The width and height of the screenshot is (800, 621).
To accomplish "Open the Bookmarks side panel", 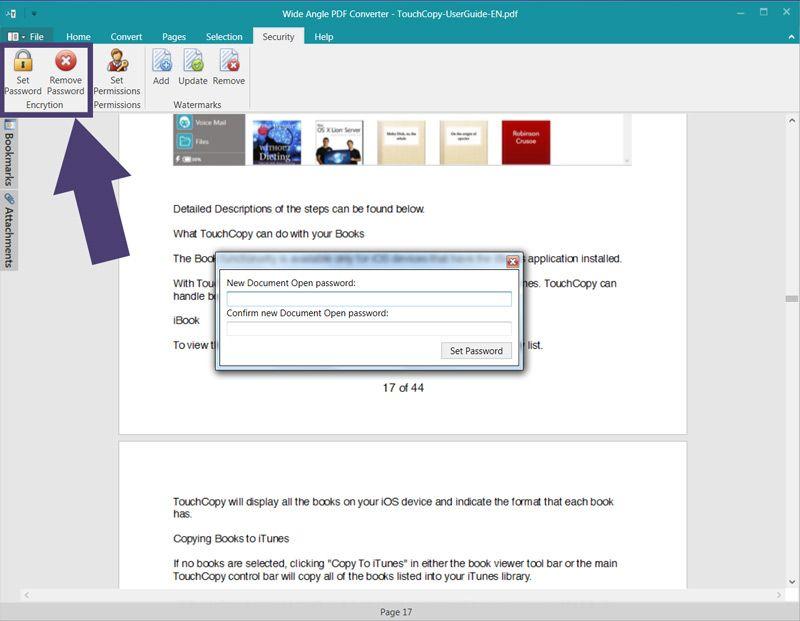I will coord(10,152).
